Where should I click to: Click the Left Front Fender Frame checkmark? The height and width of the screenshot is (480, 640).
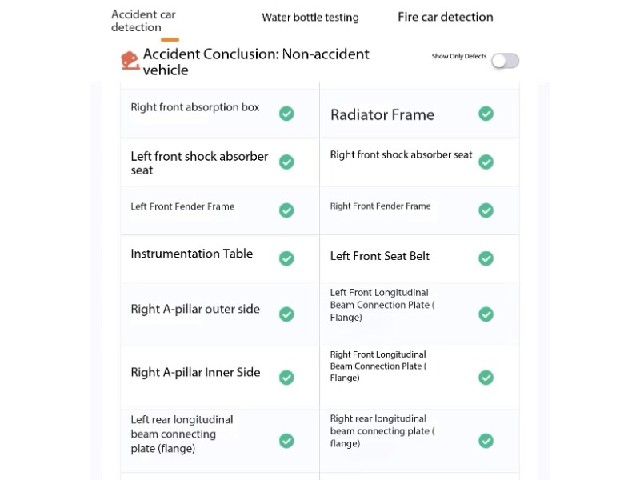[x=287, y=211]
